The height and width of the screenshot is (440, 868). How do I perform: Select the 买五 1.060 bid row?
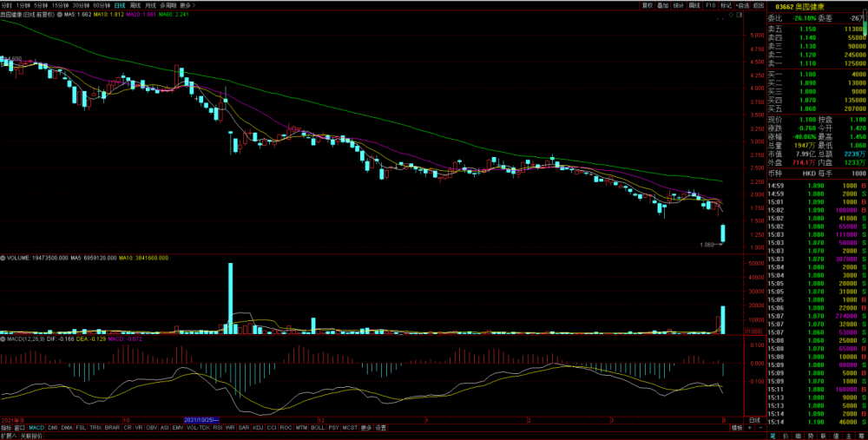(817, 109)
